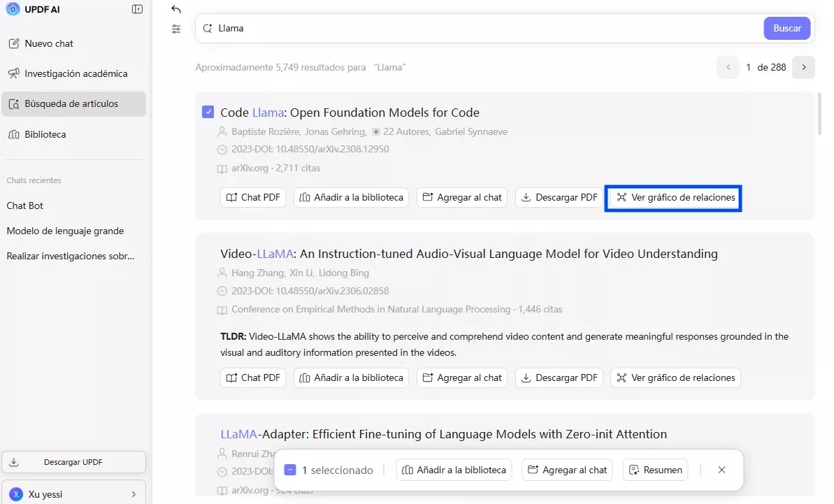Click Ver gráfico de relaciones for Code Llama

click(x=675, y=197)
